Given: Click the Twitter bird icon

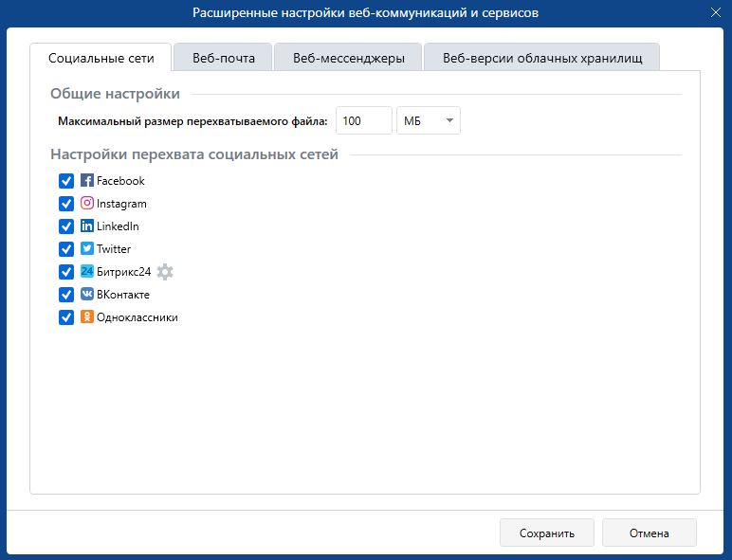Looking at the screenshot, I should [87, 248].
